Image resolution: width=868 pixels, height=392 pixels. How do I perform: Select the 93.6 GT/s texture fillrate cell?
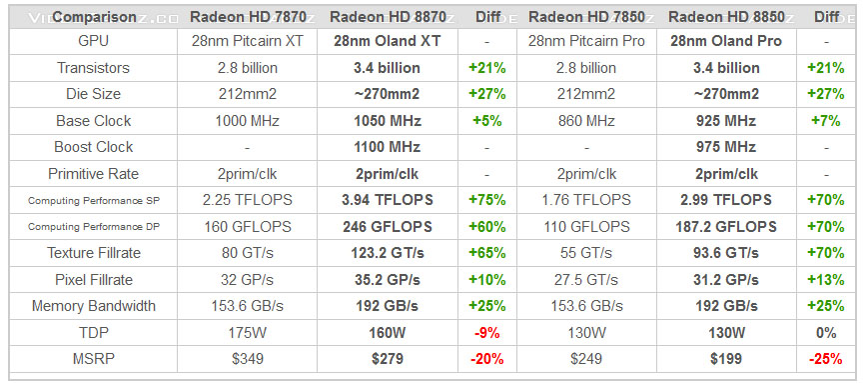point(726,253)
